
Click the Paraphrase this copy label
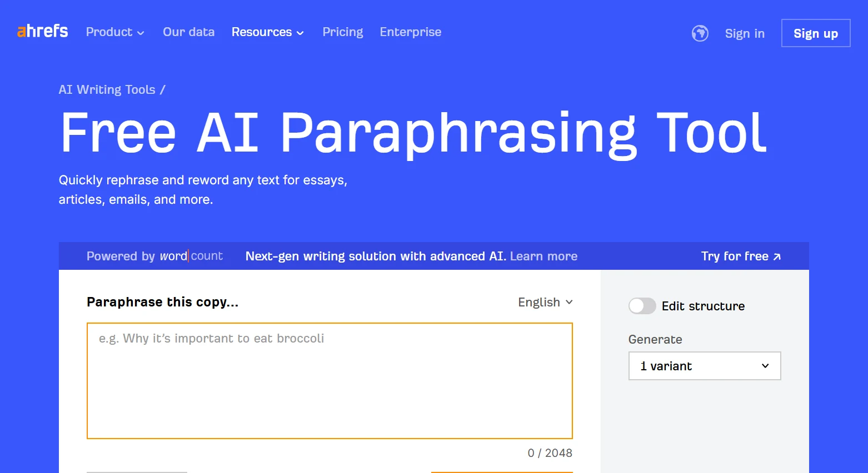point(162,302)
